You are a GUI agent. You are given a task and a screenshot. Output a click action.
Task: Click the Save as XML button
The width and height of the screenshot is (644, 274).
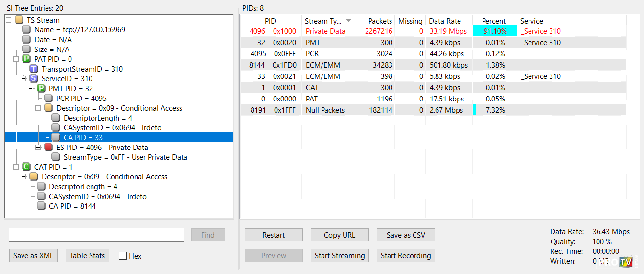pos(33,255)
